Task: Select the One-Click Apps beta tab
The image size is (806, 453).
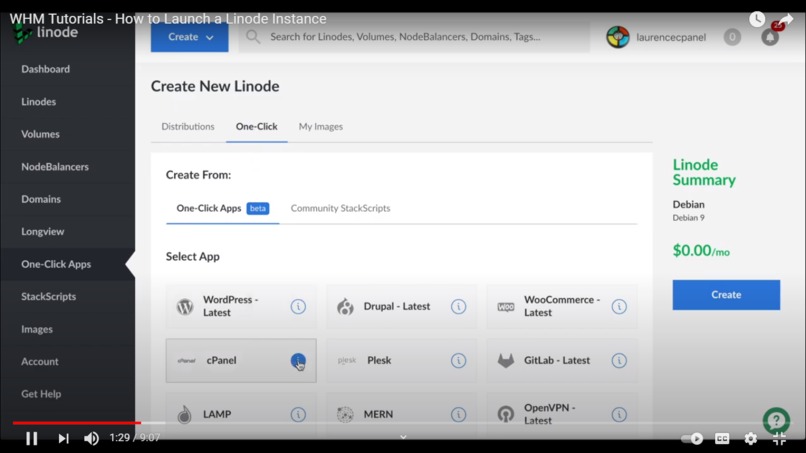Action: click(223, 208)
